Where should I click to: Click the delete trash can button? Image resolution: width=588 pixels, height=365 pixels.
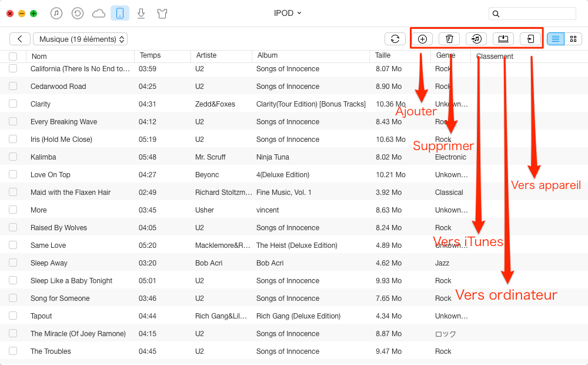tap(449, 39)
